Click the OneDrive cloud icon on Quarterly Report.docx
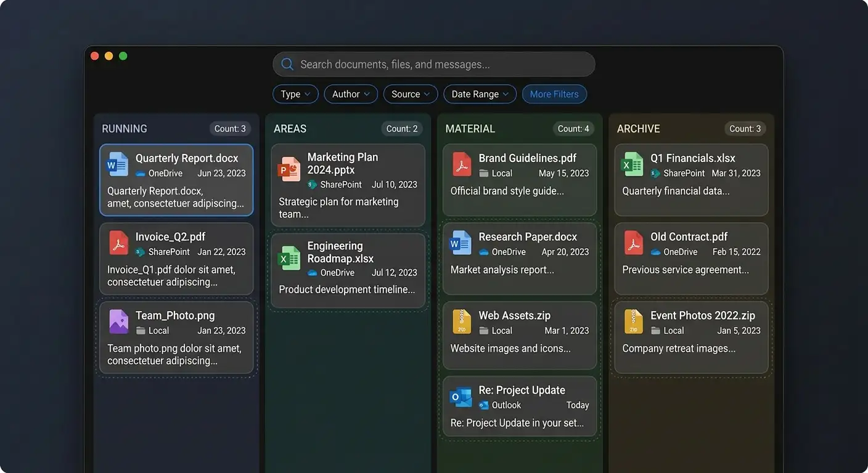 [141, 174]
